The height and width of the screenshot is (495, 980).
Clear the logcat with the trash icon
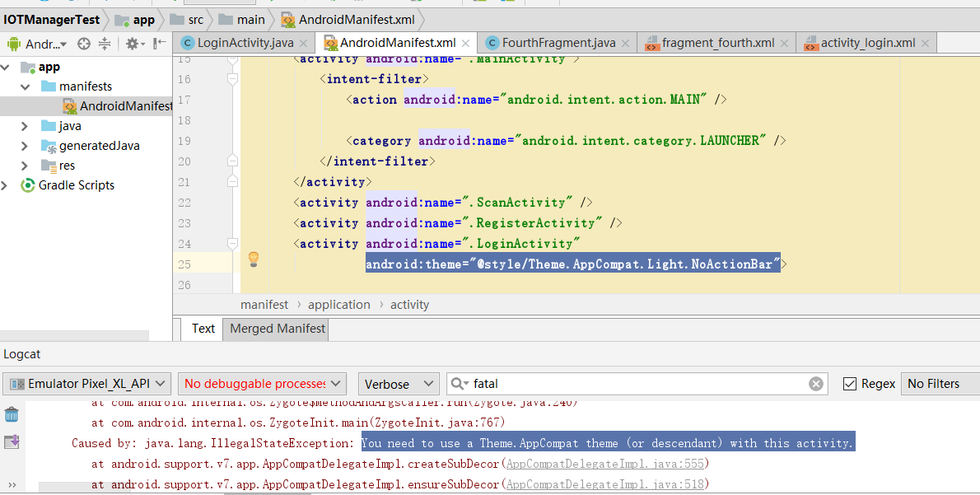coord(11,416)
